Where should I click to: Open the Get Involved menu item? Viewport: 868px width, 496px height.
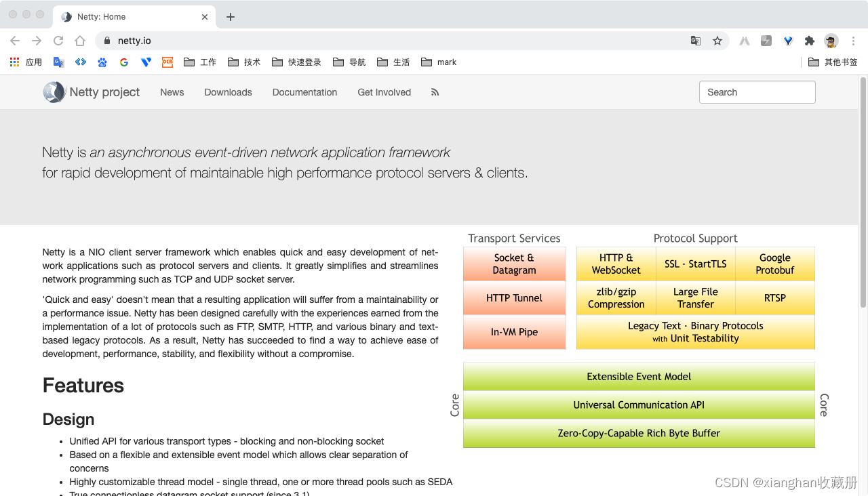click(x=384, y=92)
